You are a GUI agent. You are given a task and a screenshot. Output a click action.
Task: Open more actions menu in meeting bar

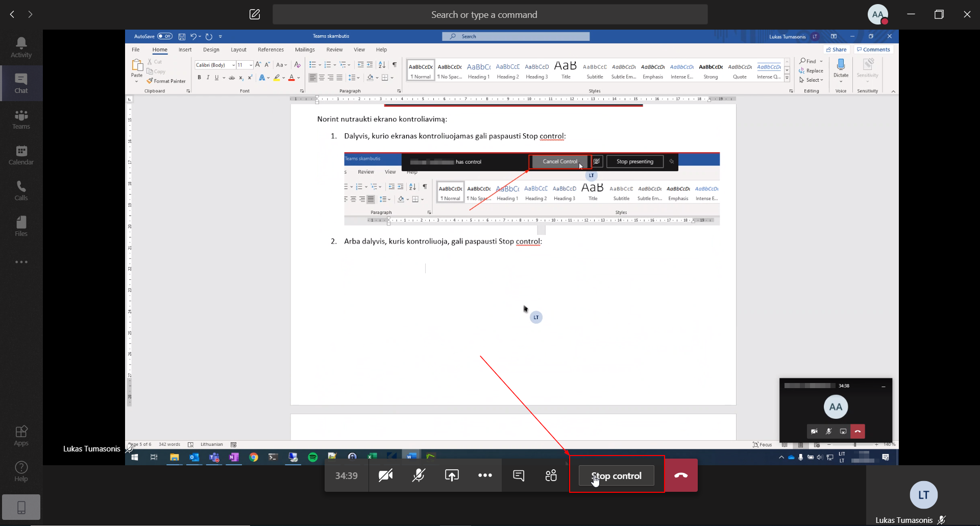(485, 475)
